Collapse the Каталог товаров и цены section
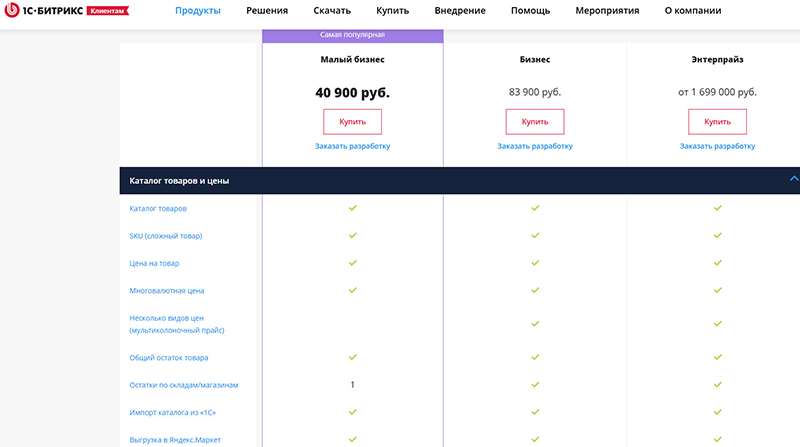Screen dimensions: 800x447 (793, 180)
